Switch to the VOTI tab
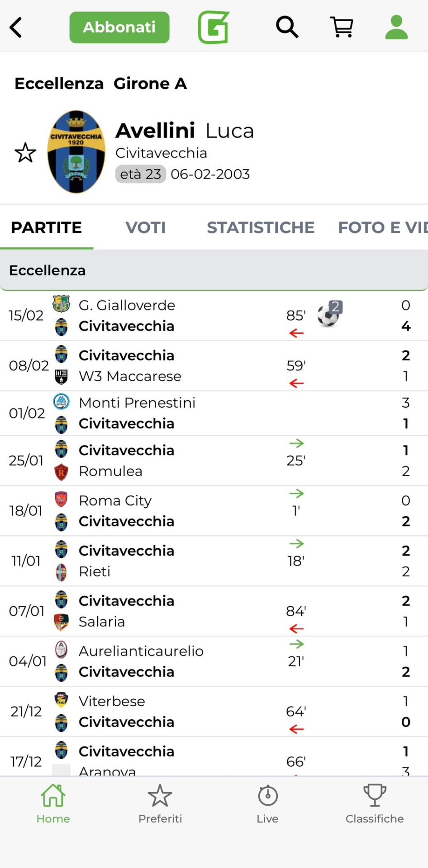The width and height of the screenshot is (428, 868). (145, 227)
